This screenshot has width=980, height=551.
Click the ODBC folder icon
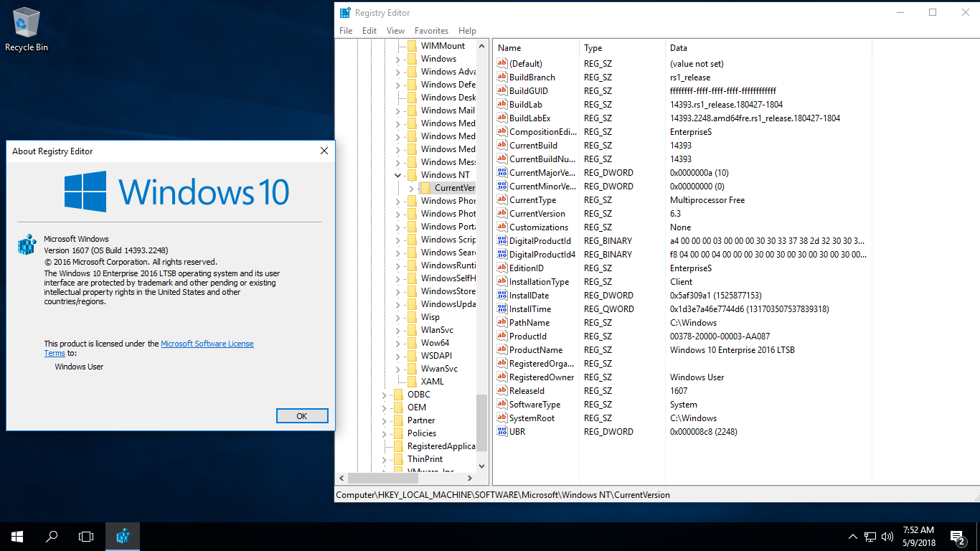[x=398, y=395]
